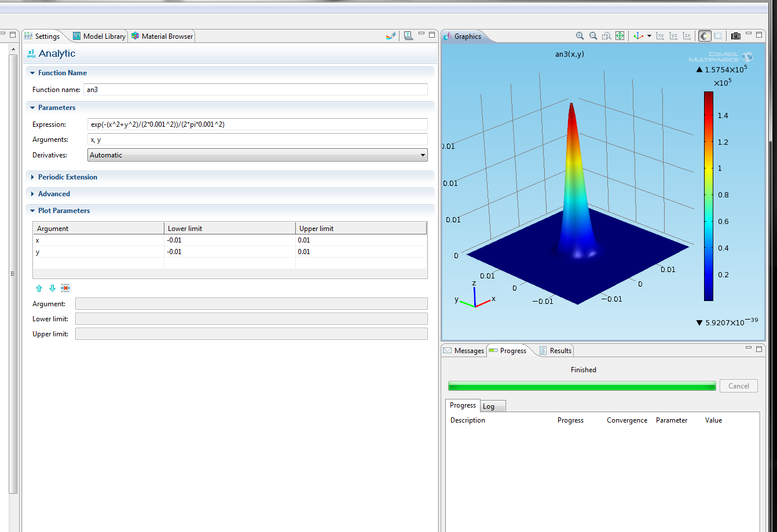
Task: Switch to the Log sub-tab
Action: [x=493, y=406]
